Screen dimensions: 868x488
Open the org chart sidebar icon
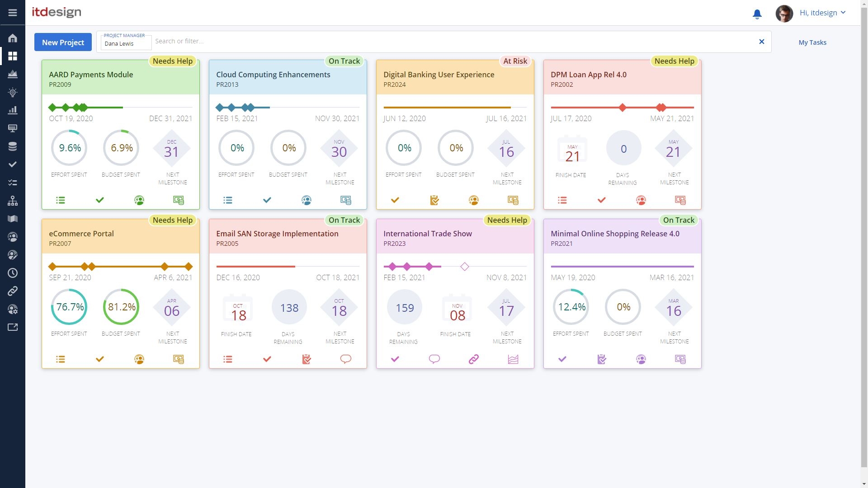click(x=13, y=201)
